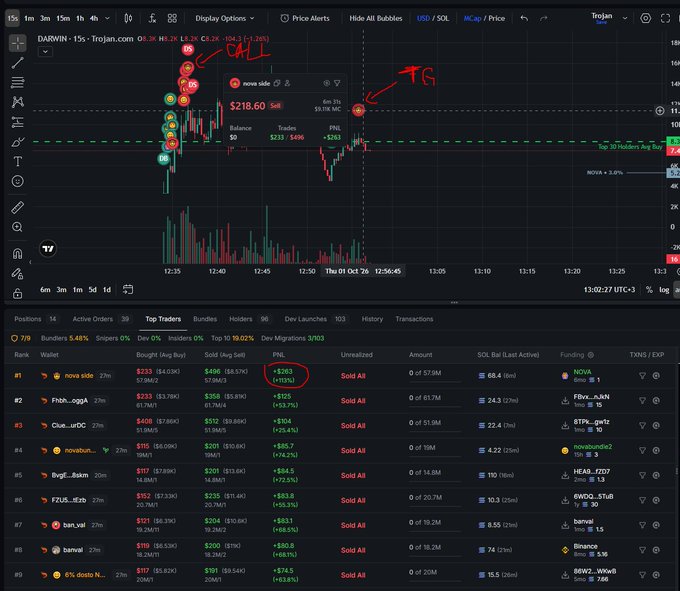Toggle USD / SOL currency display
The image size is (680, 591).
[x=433, y=18]
